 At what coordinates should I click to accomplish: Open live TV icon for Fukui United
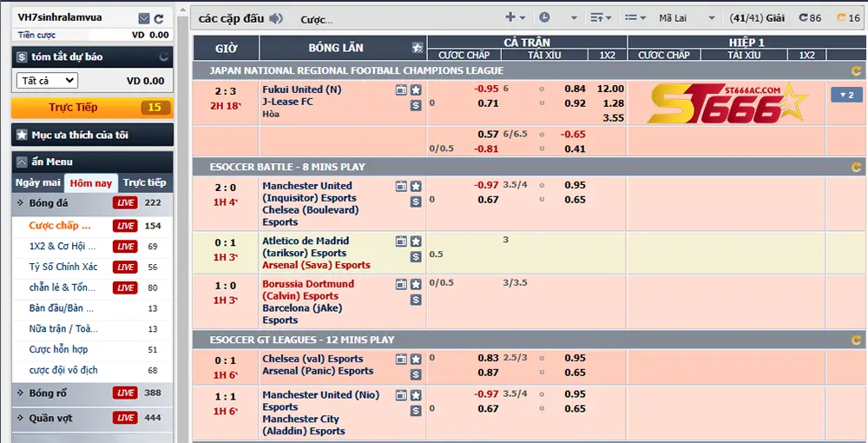[401, 90]
